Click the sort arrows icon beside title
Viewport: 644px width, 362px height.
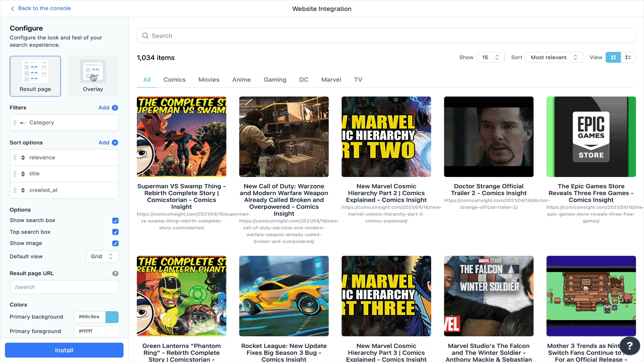23,174
